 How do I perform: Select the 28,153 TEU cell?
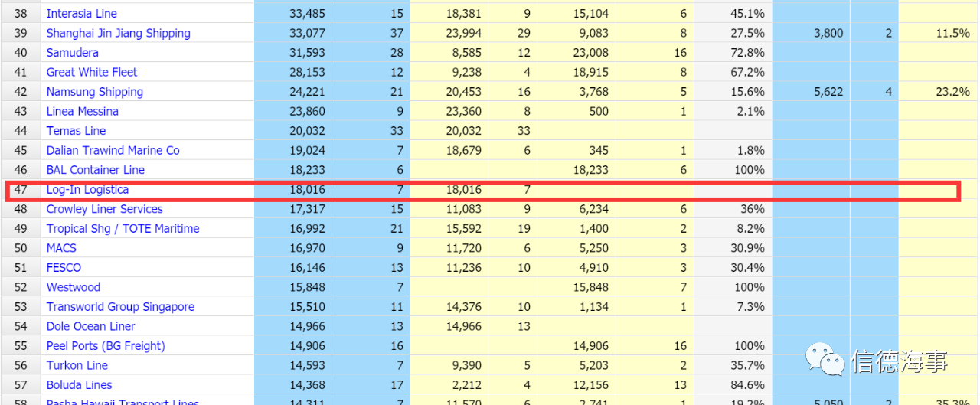308,72
